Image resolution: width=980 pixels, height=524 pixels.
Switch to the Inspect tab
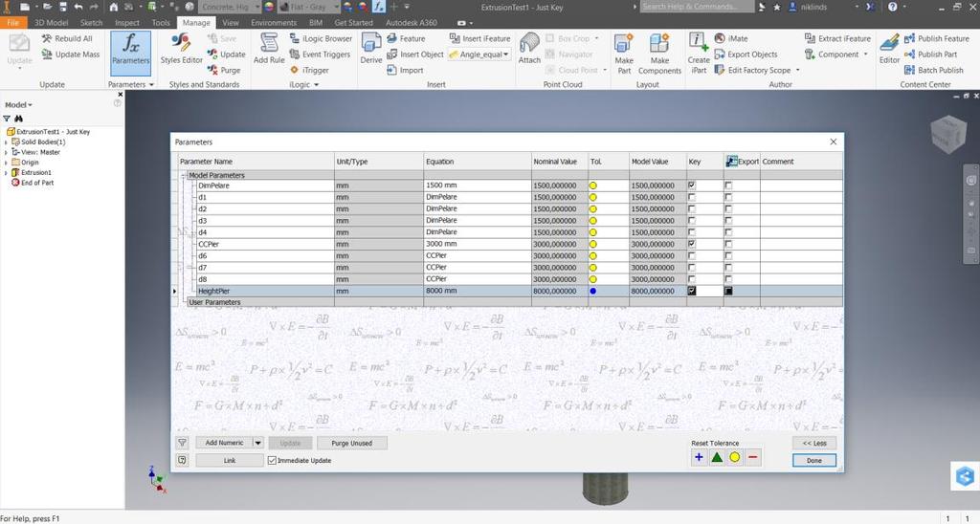(127, 23)
